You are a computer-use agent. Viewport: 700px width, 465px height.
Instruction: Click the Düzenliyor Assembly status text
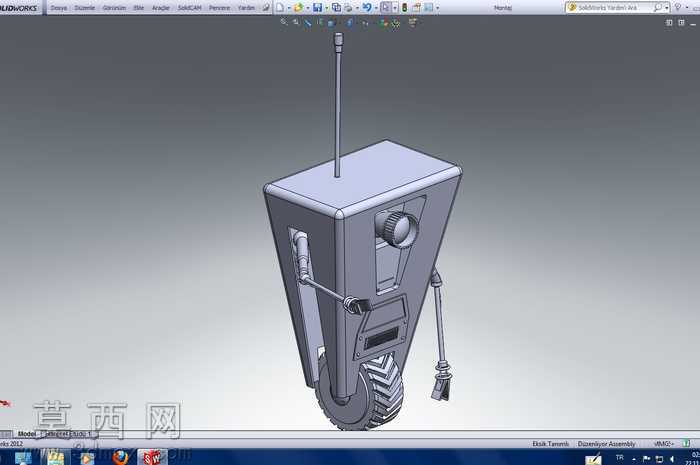(x=606, y=444)
